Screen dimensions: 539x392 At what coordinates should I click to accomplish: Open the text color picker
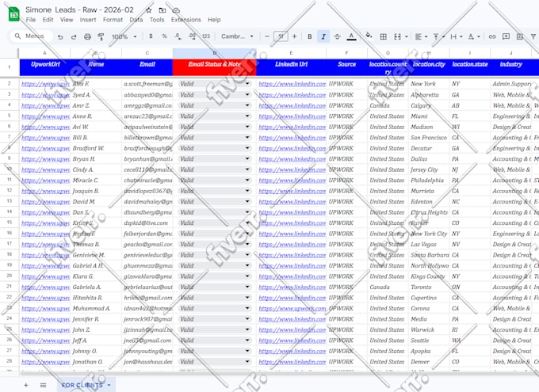point(351,36)
